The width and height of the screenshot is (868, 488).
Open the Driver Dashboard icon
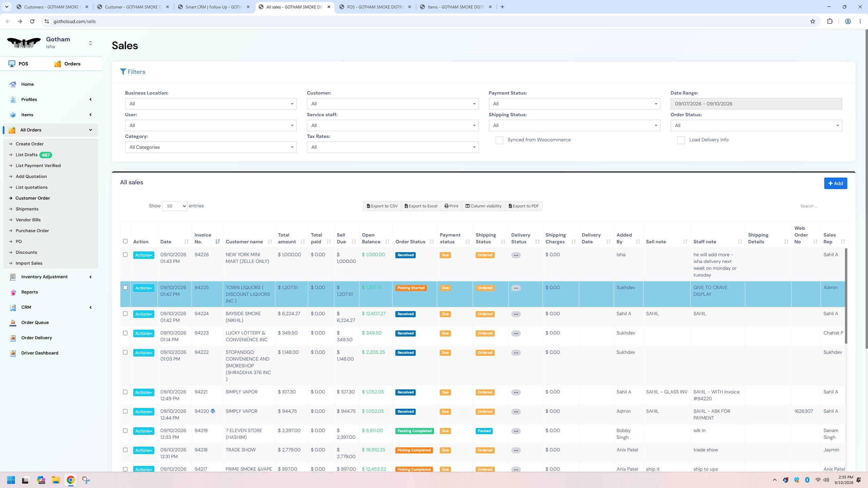[13, 353]
